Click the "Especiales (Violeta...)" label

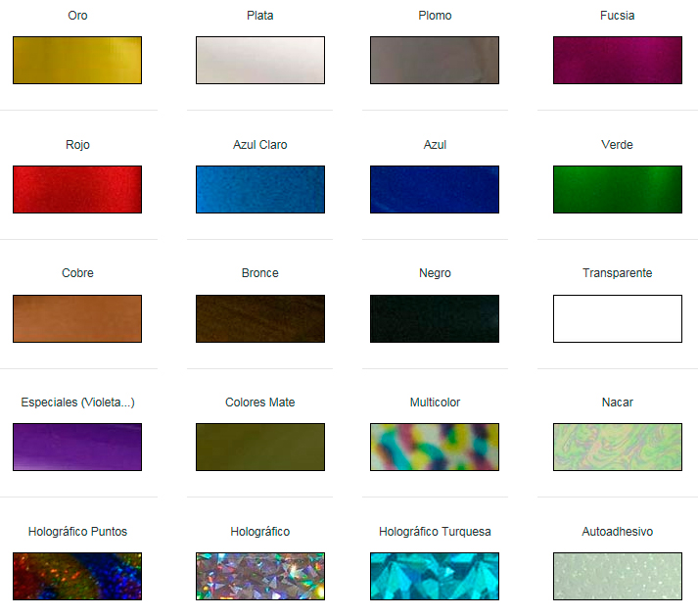[x=78, y=403]
